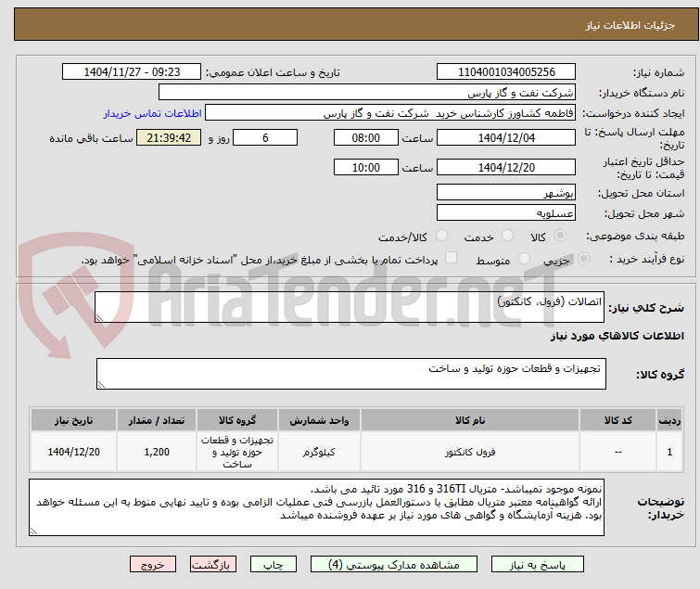Click the جزئیات اطلاعات نیاز header title
Viewport: 700px width, 589px height.
(630, 25)
